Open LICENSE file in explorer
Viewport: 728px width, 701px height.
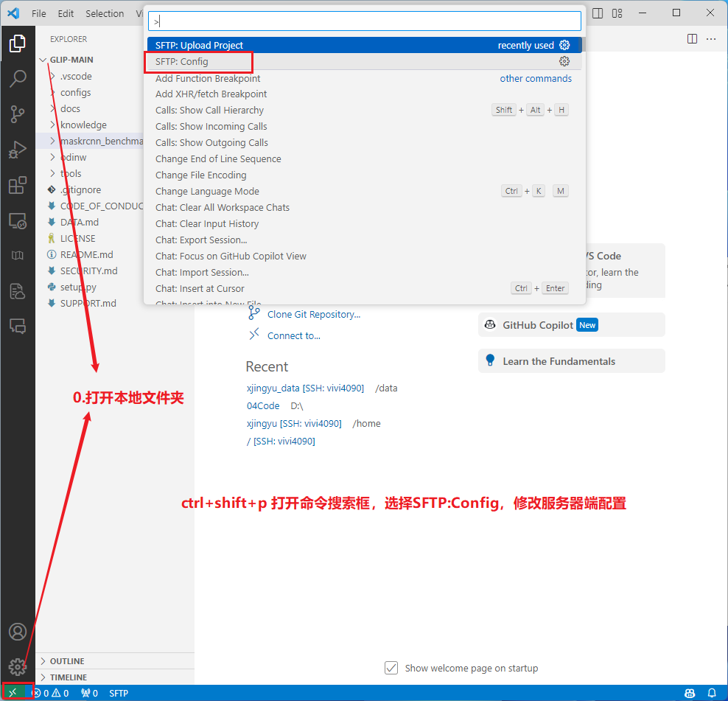[77, 238]
